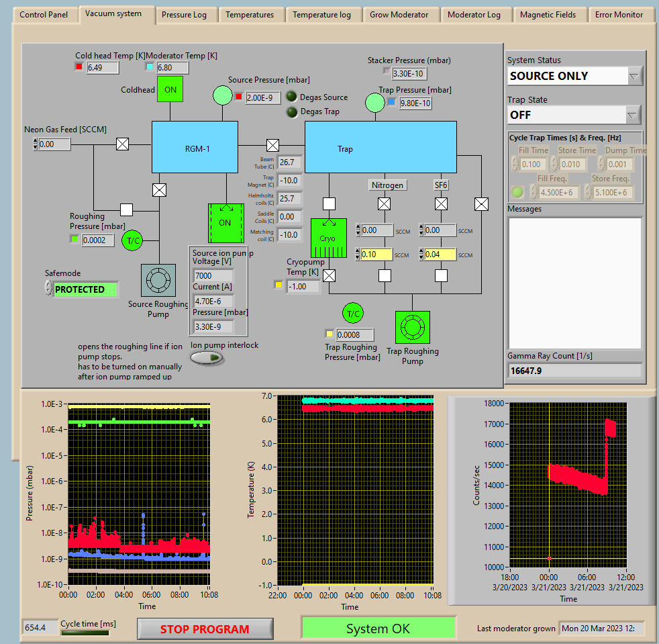This screenshot has height=644, width=659.
Task: Click the Source Roughing Pump icon
Action: [x=158, y=280]
